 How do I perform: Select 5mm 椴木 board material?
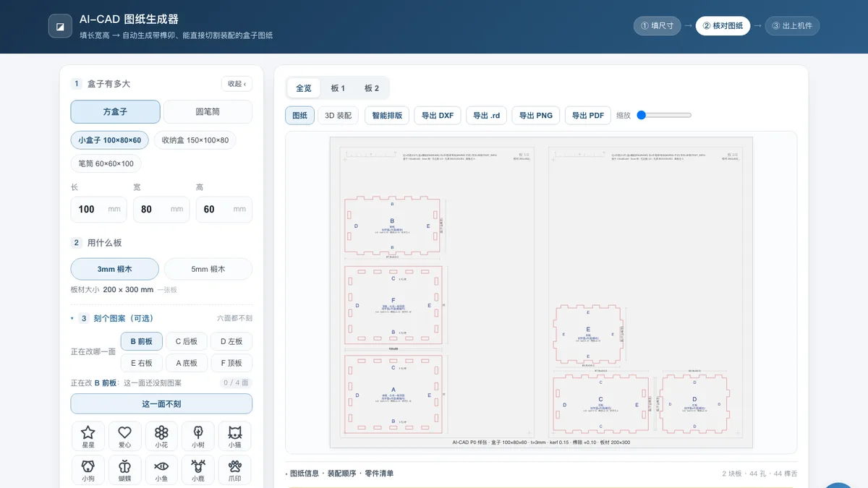pos(208,269)
